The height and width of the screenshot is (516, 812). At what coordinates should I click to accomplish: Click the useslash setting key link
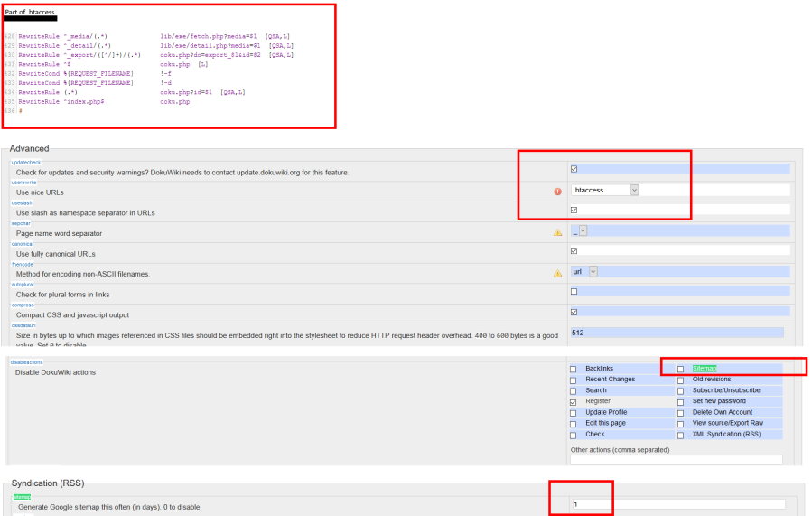[x=22, y=203]
